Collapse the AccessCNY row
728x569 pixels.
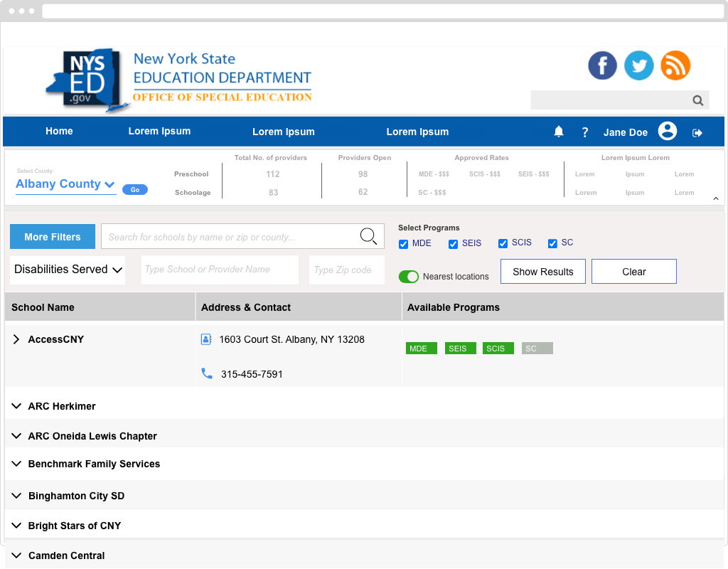[17, 340]
